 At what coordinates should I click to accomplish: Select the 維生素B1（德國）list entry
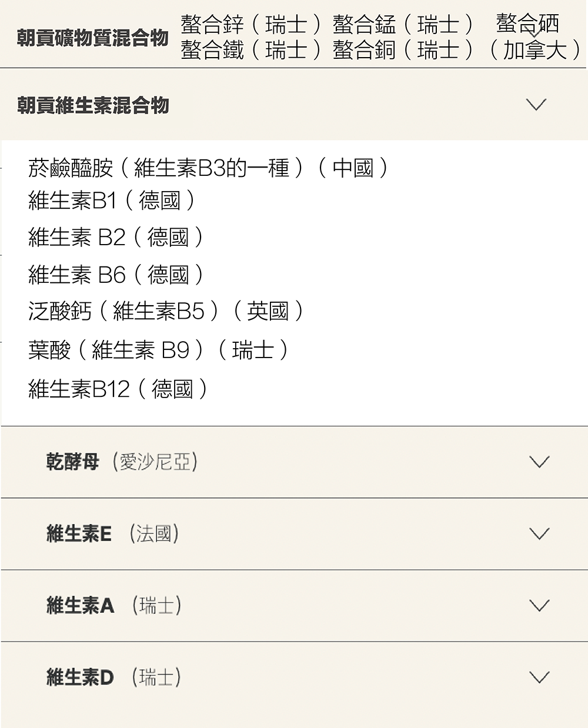(x=112, y=201)
